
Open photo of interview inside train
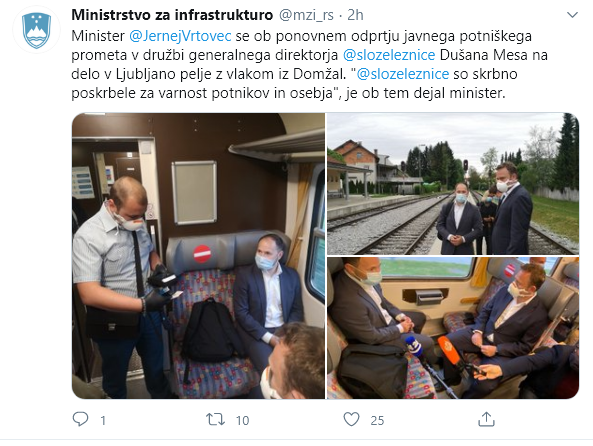tap(453, 328)
